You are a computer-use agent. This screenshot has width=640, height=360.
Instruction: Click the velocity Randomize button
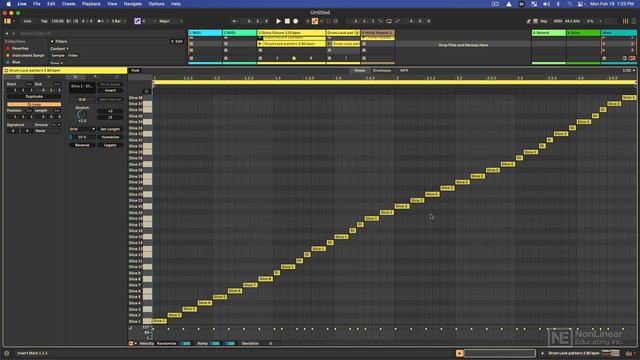pyautogui.click(x=167, y=344)
